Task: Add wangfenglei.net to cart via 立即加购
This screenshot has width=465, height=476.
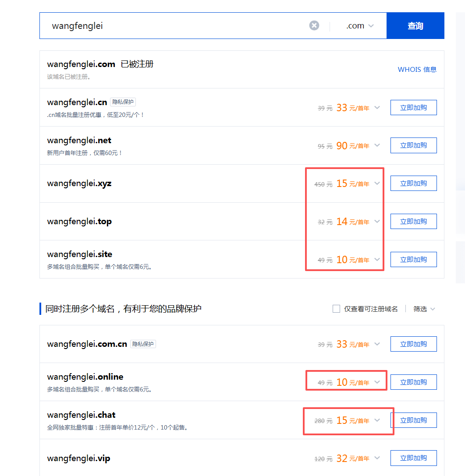Action: (413, 145)
